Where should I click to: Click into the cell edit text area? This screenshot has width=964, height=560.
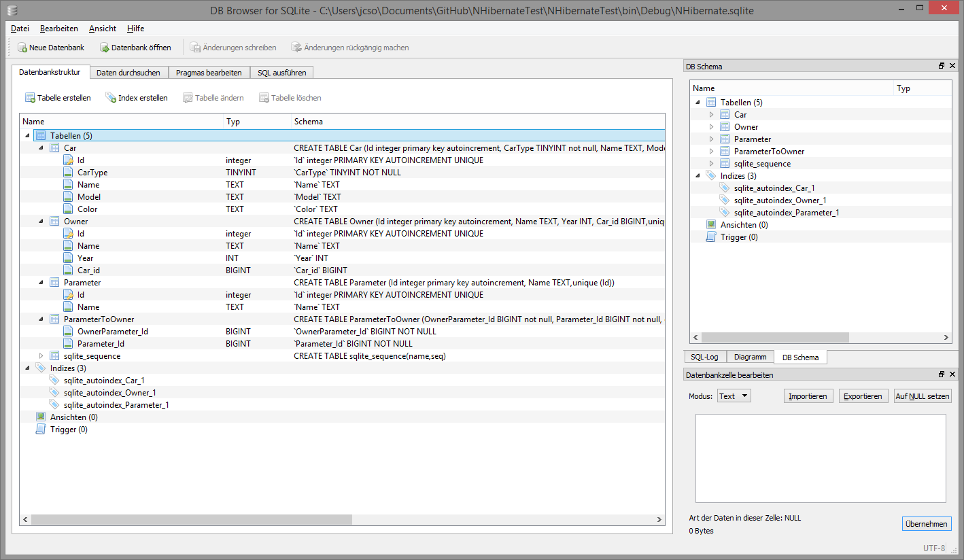[820, 458]
